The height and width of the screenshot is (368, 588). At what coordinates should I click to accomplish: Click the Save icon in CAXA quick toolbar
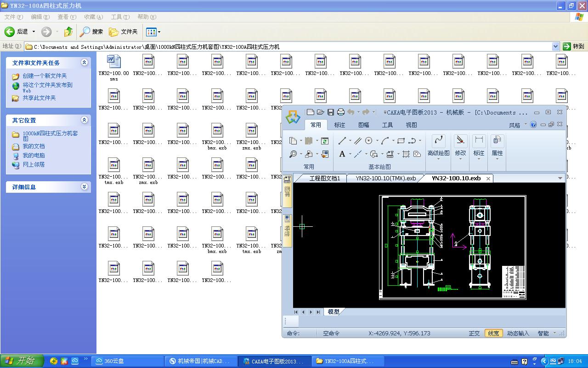331,112
